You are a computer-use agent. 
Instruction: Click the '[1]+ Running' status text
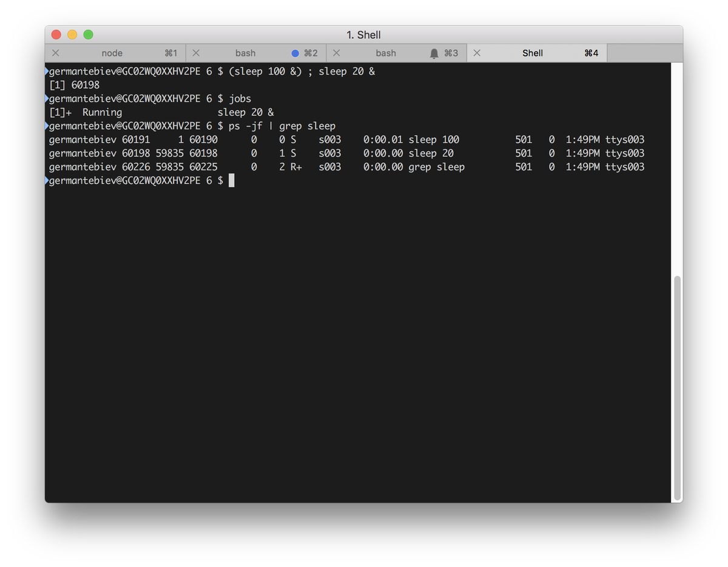coord(86,112)
